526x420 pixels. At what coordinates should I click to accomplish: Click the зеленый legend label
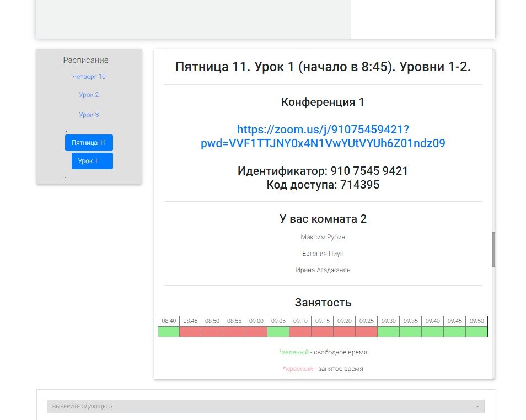(x=293, y=352)
